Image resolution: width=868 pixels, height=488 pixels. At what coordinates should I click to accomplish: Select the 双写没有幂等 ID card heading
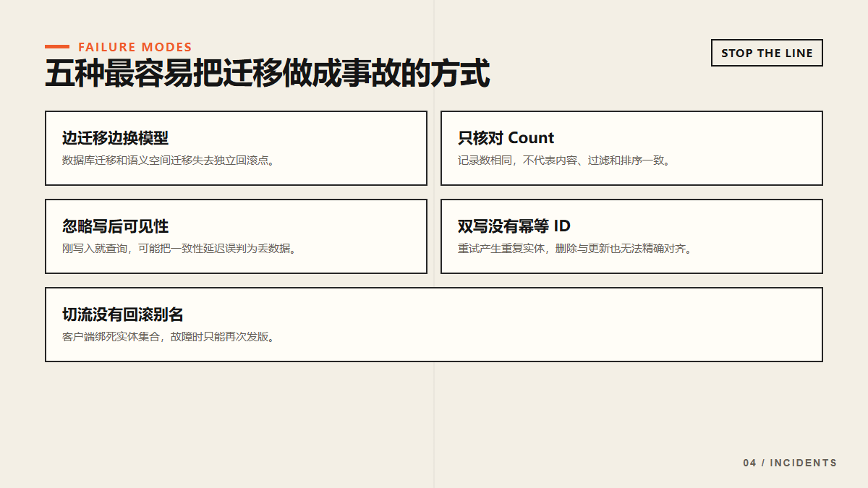click(x=514, y=226)
